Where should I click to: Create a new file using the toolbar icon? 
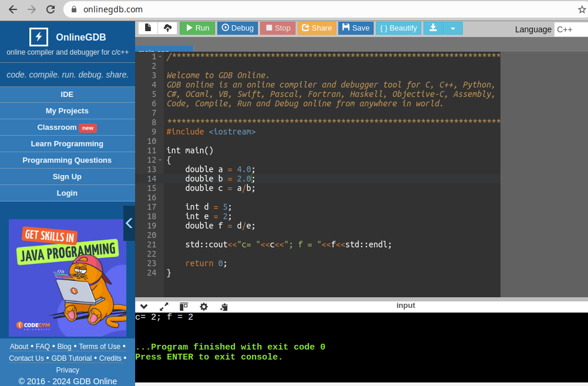[x=148, y=28]
